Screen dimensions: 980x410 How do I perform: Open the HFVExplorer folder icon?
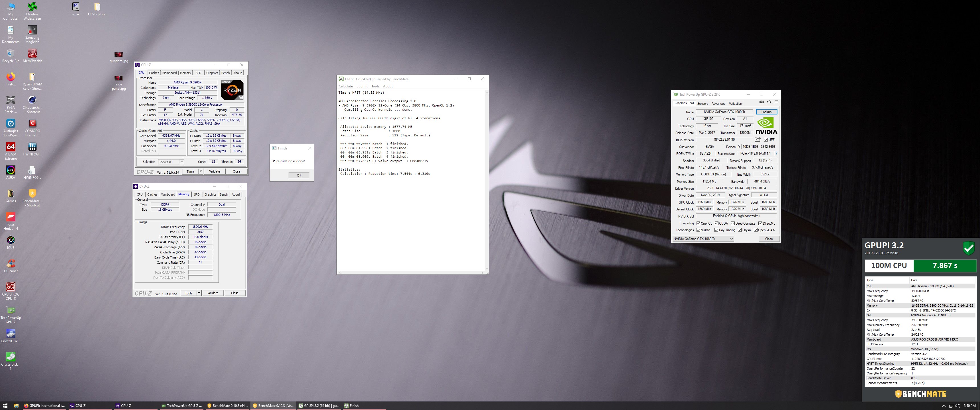click(x=97, y=9)
